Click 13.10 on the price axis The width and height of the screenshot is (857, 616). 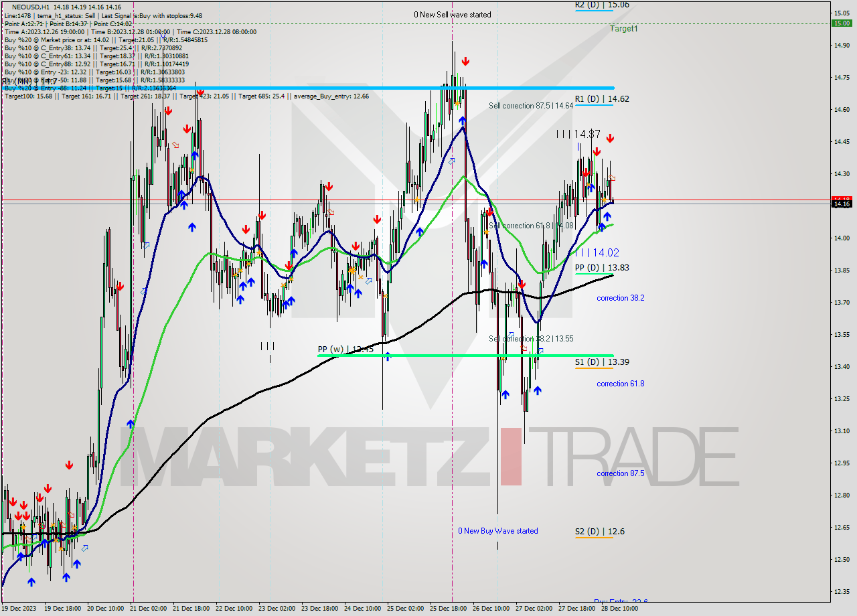pos(842,431)
